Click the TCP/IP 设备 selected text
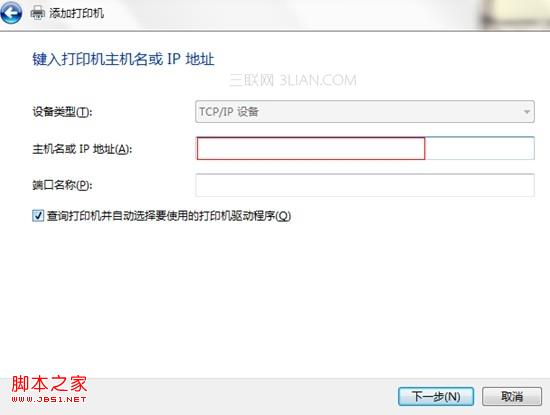Image resolution: width=550 pixels, height=415 pixels. [x=229, y=112]
